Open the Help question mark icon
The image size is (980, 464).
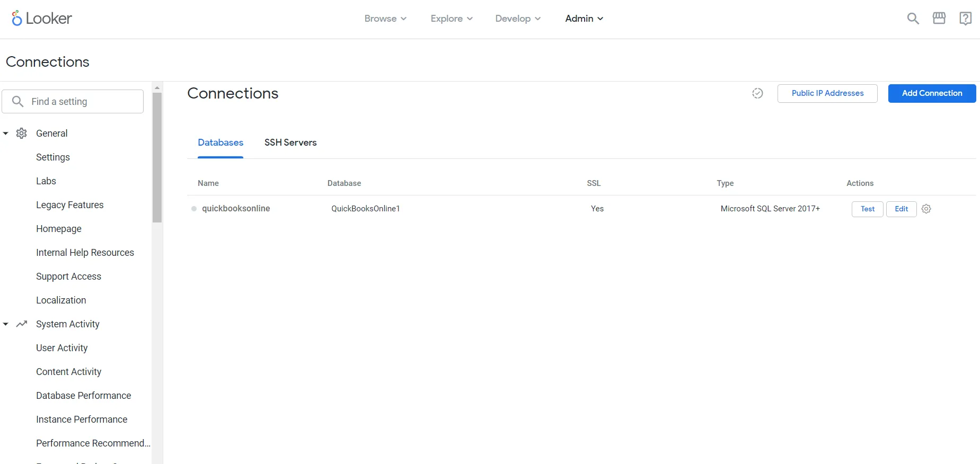965,19
